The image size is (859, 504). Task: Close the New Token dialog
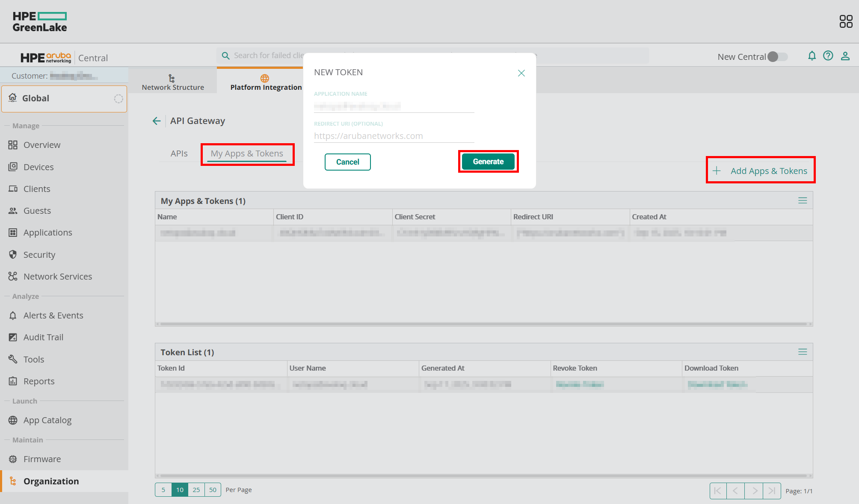click(x=521, y=73)
